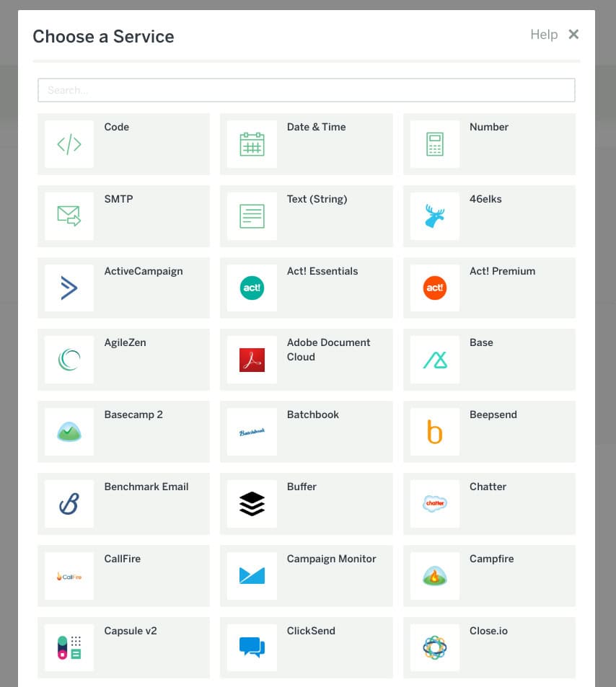616x687 pixels.
Task: Choose the "Act! Essentials" label
Action: pos(322,271)
